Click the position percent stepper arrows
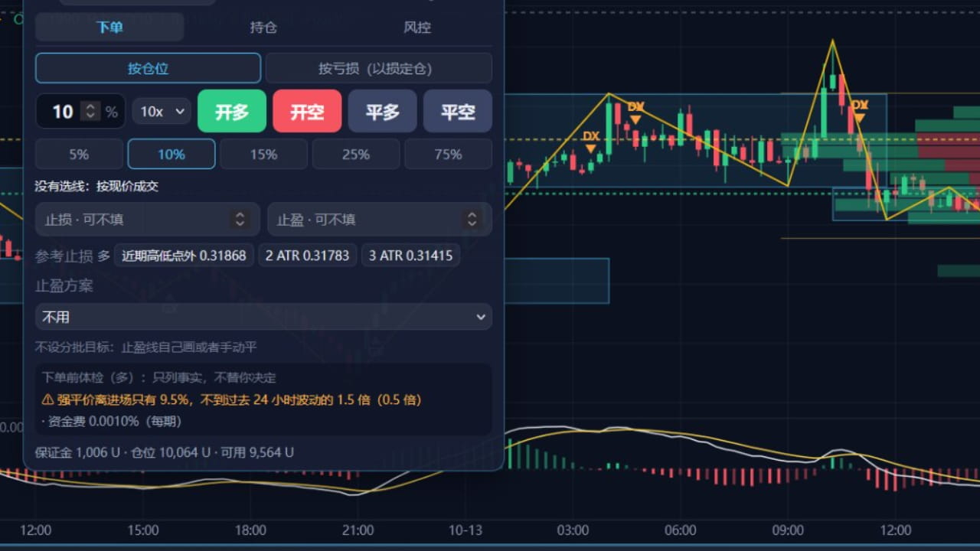 [90, 112]
